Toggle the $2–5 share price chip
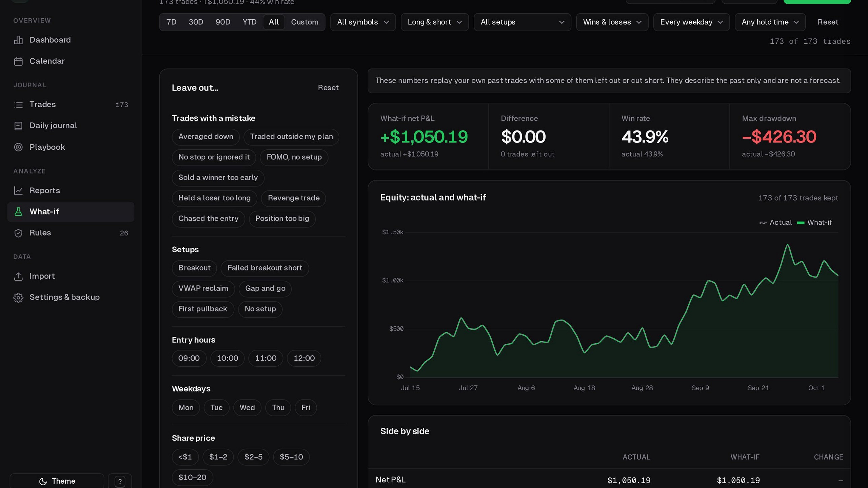 pyautogui.click(x=253, y=457)
